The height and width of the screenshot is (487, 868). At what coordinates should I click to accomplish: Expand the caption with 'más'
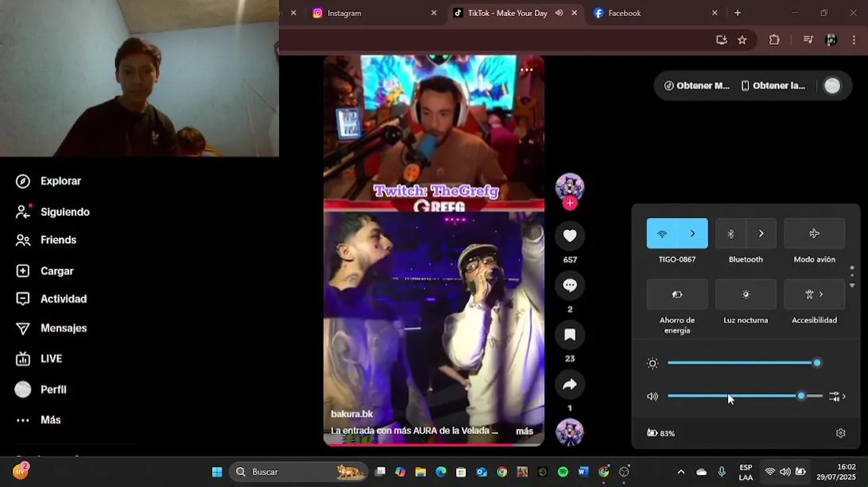tap(525, 431)
